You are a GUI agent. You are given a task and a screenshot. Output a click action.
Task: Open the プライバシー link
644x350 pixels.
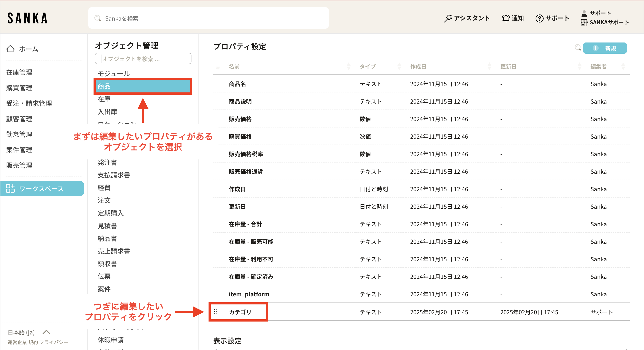54,342
